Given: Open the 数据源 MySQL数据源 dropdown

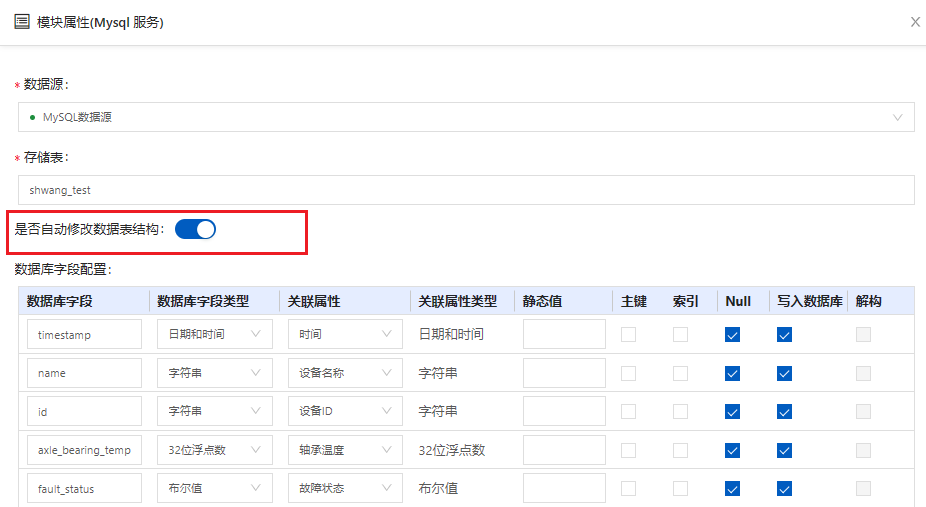Looking at the screenshot, I should [466, 117].
